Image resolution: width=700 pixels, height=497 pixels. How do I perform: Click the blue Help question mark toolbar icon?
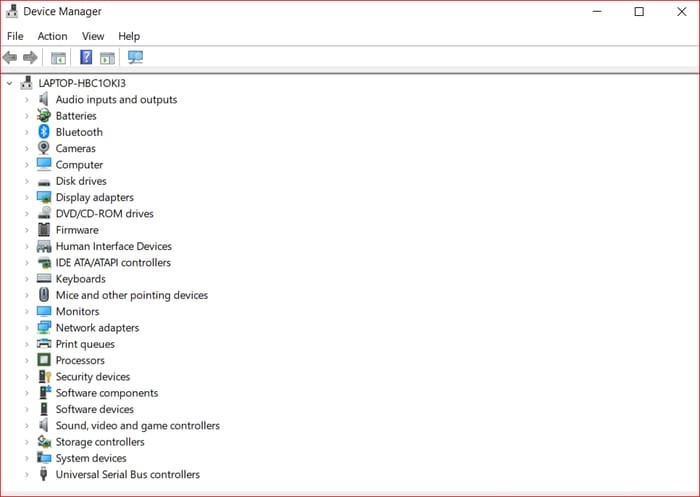pyautogui.click(x=86, y=57)
